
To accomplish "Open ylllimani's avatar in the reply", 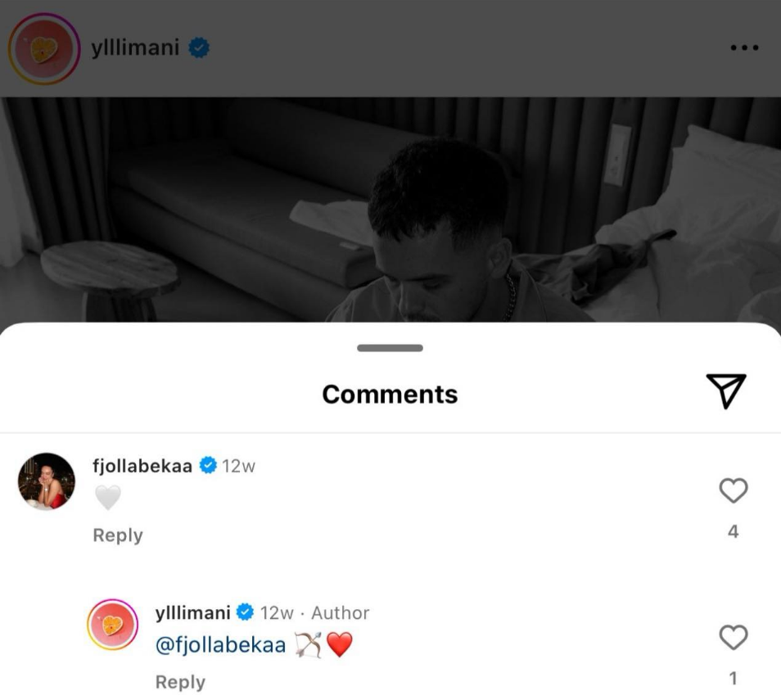I will tap(112, 625).
